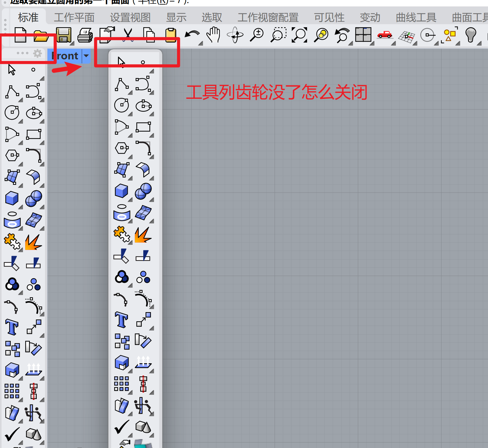Click the Zoom dynamic magnifier icon
Viewport: 488px width, 448px height.
click(x=257, y=35)
